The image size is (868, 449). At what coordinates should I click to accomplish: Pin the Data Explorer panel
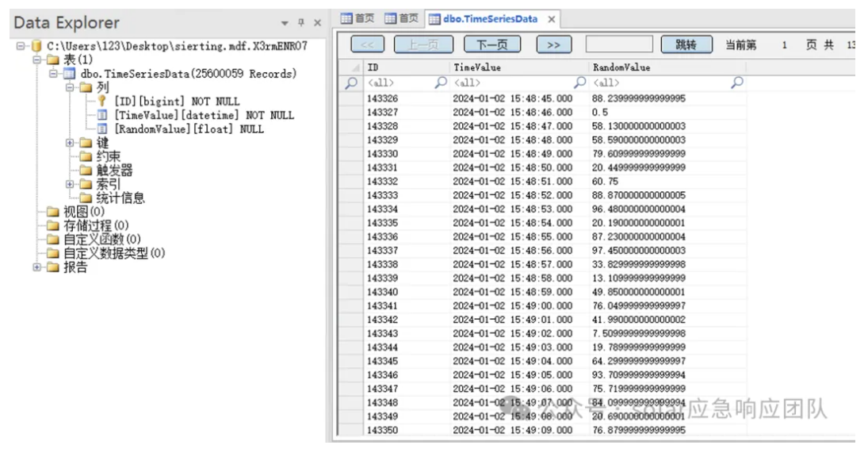pyautogui.click(x=301, y=24)
